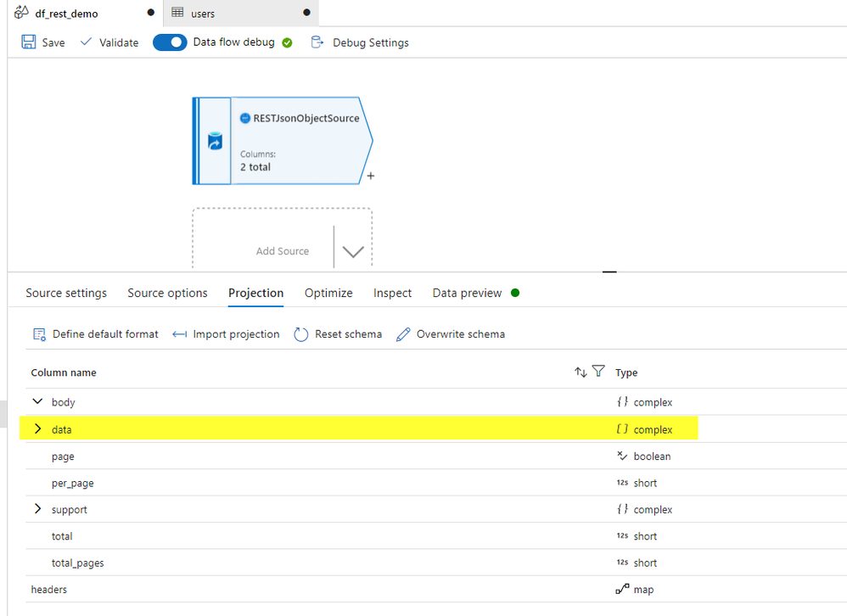This screenshot has width=847, height=616.
Task: Expand the data column row
Action: pos(37,428)
